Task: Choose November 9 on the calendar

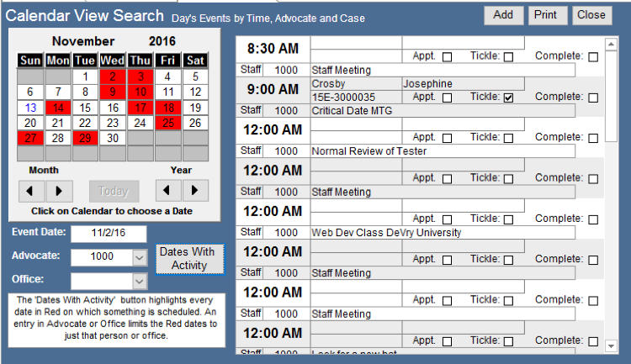Action: tap(112, 92)
